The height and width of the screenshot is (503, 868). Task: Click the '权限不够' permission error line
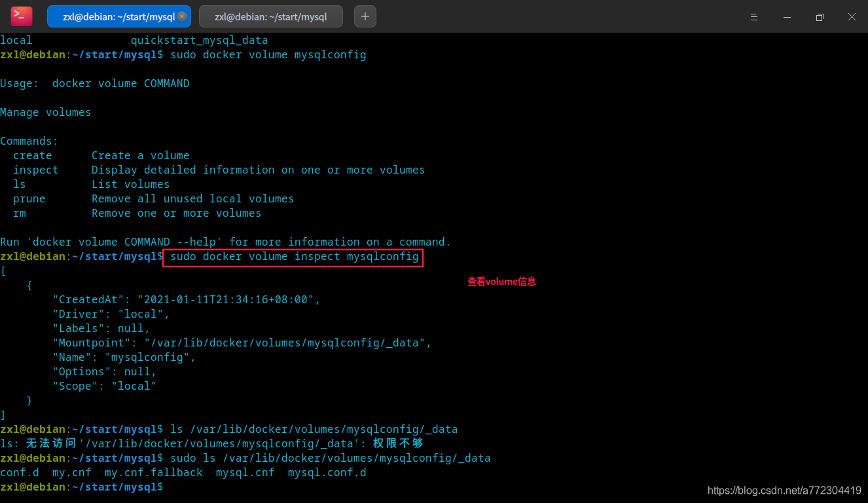212,444
